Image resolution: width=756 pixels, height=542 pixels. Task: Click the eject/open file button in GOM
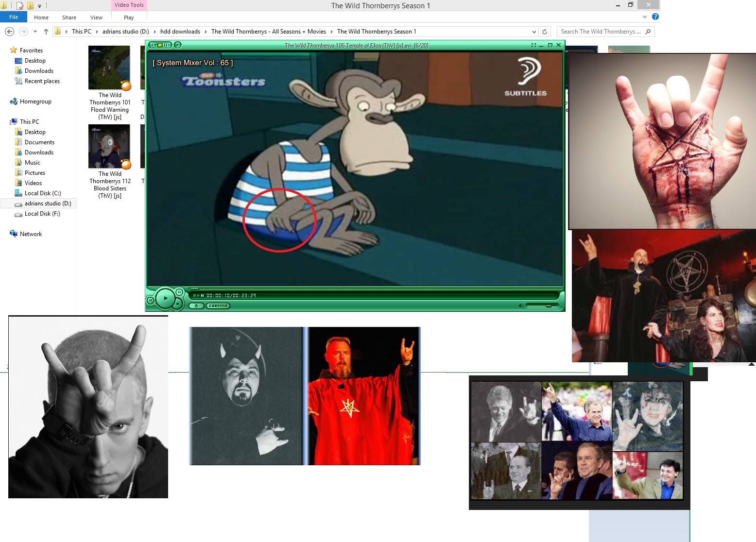(196, 306)
